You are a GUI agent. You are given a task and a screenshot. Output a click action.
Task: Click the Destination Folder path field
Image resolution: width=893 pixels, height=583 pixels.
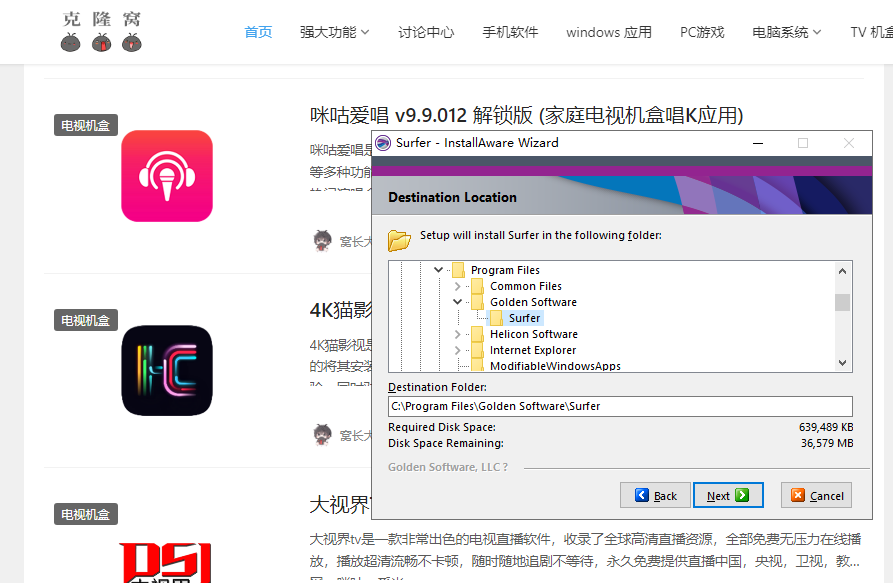[x=620, y=406]
